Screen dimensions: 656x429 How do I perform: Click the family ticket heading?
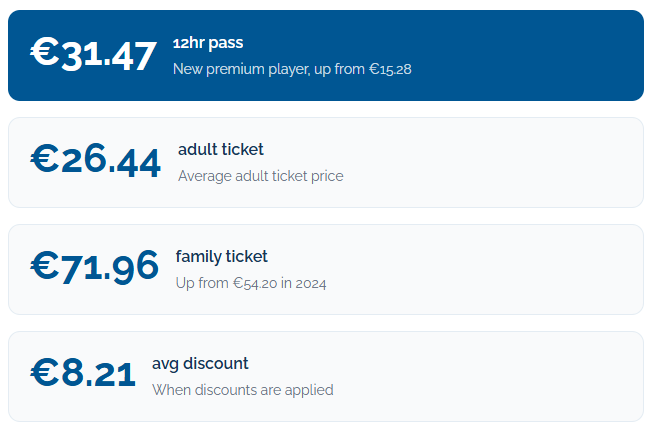point(221,257)
